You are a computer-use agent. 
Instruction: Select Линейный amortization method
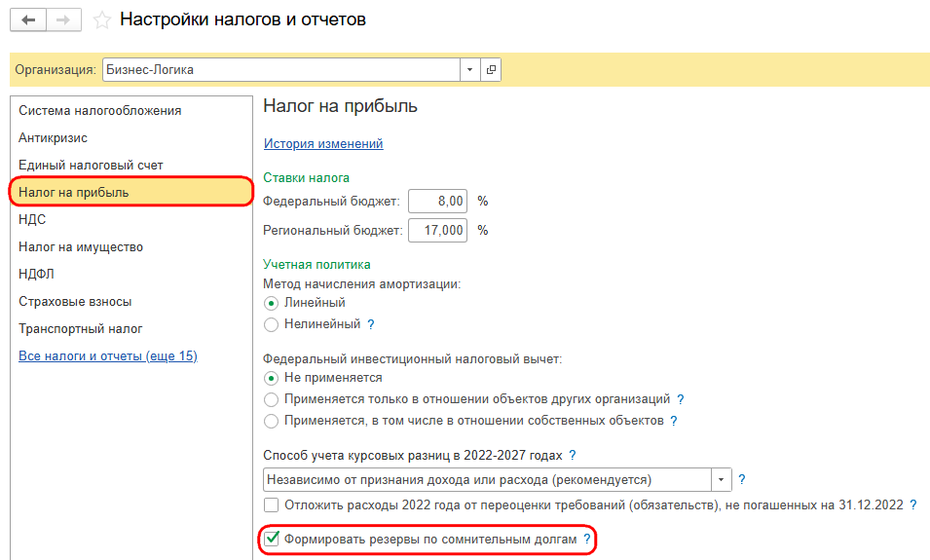(271, 303)
